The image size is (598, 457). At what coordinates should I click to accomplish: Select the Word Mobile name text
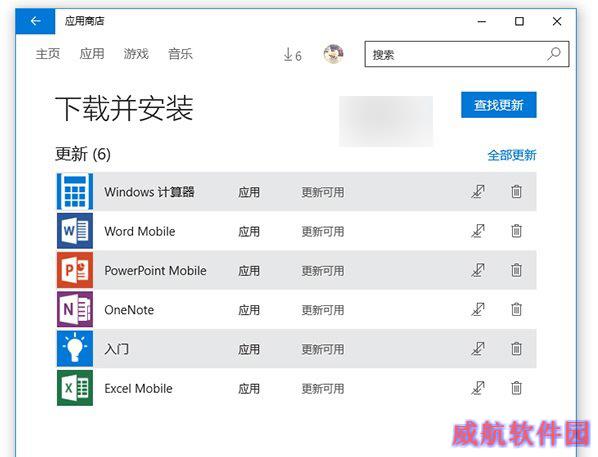[140, 232]
